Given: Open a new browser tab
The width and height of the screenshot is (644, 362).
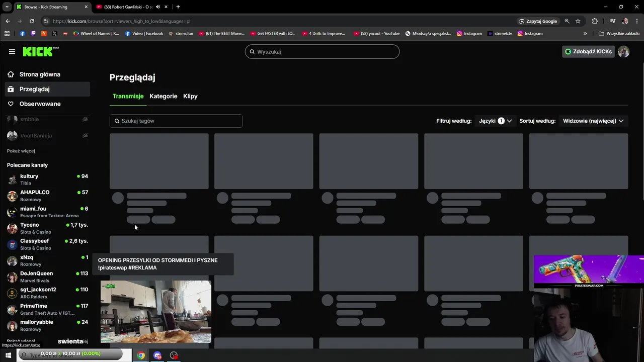Looking at the screenshot, I should (x=178, y=7).
